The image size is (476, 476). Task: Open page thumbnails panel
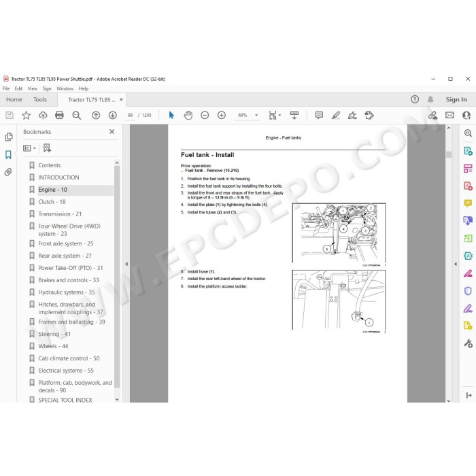point(9,137)
